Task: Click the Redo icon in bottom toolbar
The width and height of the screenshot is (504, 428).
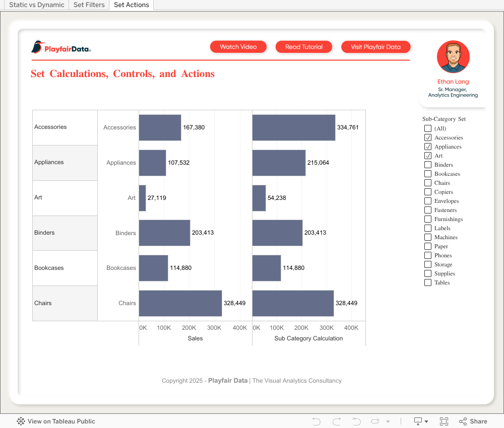Action: (337, 421)
